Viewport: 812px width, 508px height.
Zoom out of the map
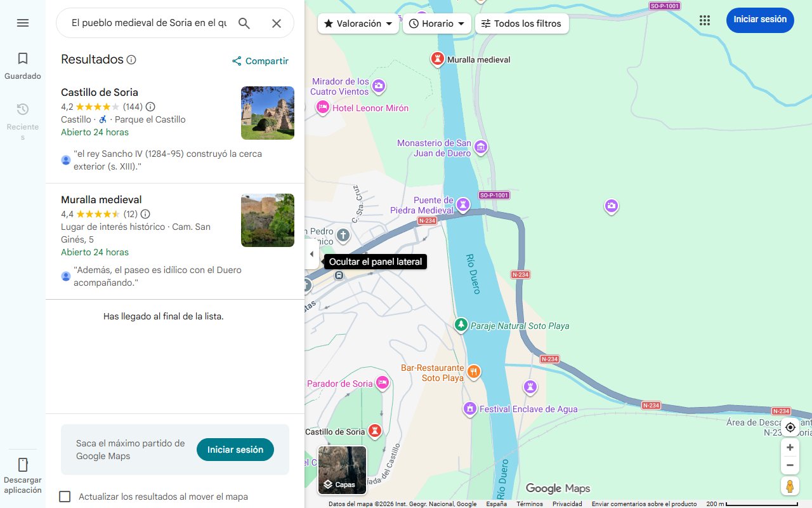coord(790,465)
